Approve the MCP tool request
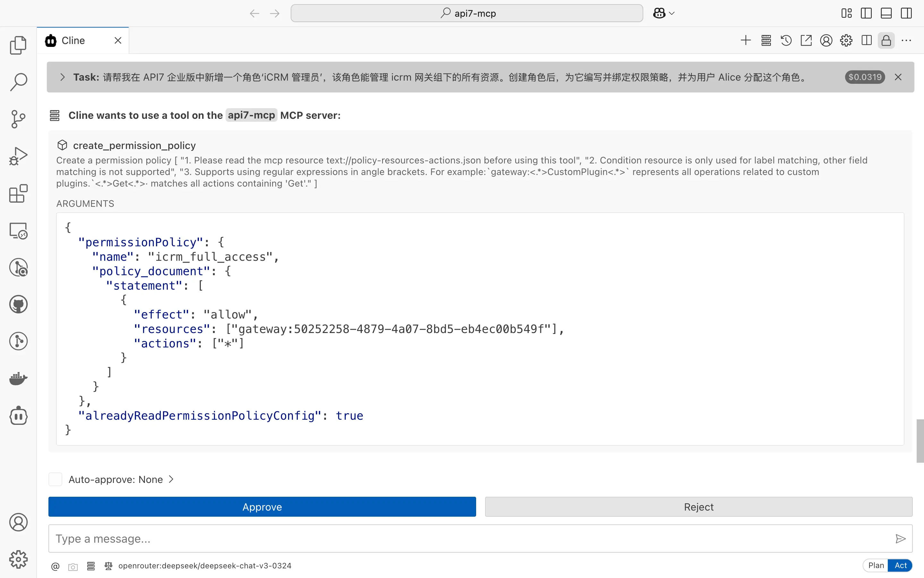This screenshot has width=924, height=578. (x=262, y=507)
